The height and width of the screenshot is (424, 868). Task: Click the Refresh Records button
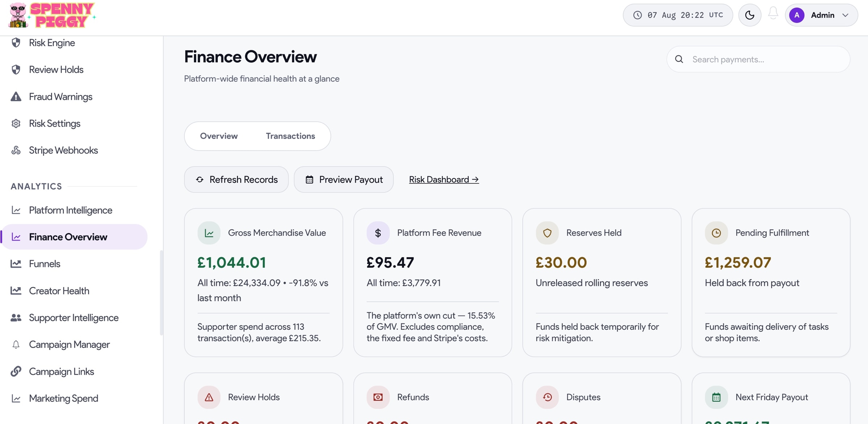point(237,180)
